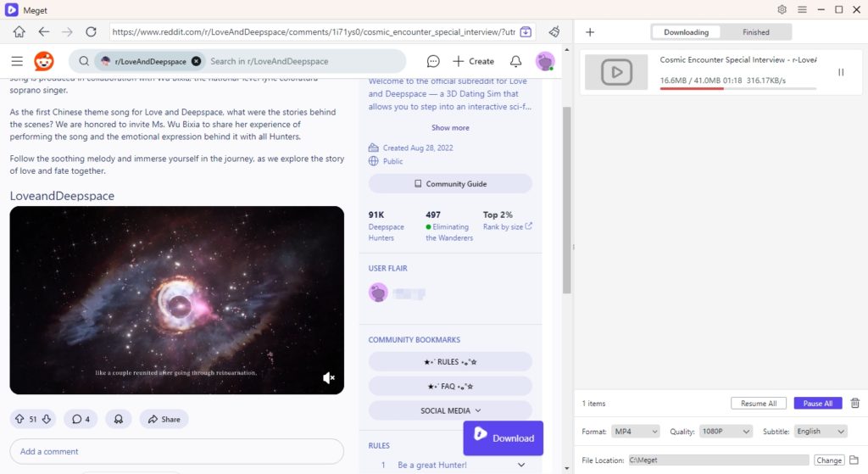The image size is (868, 474).
Task: Click the scrollbar up arrow
Action: coord(566,50)
